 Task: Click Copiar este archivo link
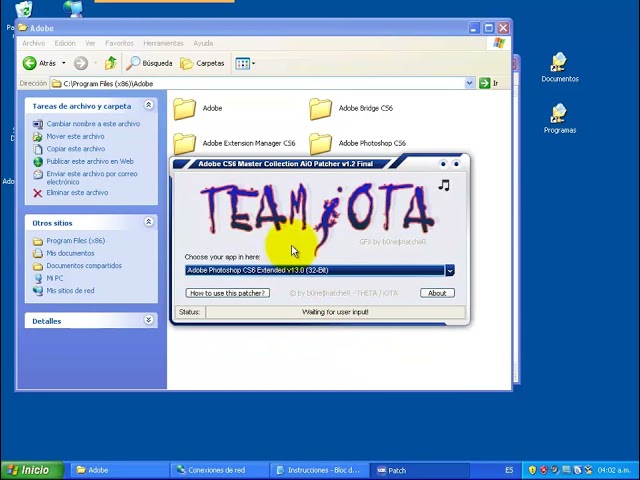76,149
